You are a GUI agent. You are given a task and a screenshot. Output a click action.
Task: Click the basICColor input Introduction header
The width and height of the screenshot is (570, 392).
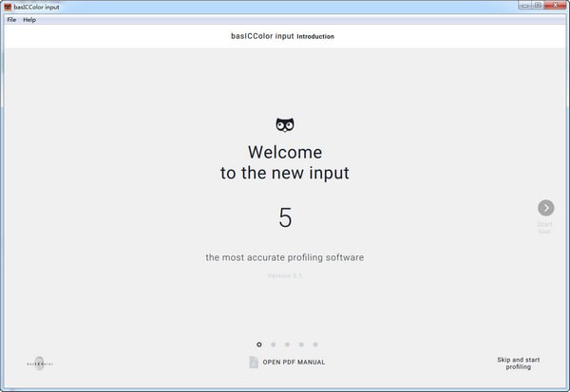[282, 37]
